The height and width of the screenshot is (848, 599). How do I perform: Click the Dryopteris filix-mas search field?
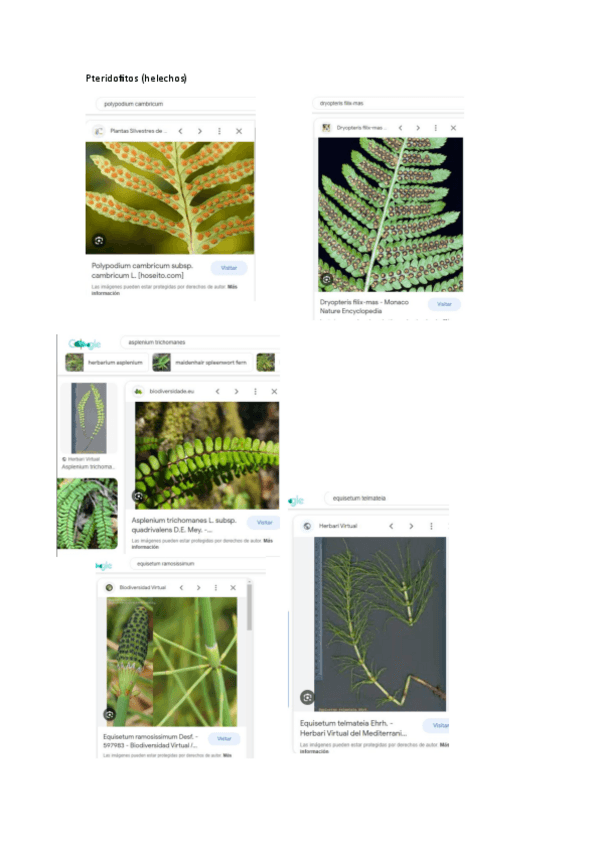388,103
